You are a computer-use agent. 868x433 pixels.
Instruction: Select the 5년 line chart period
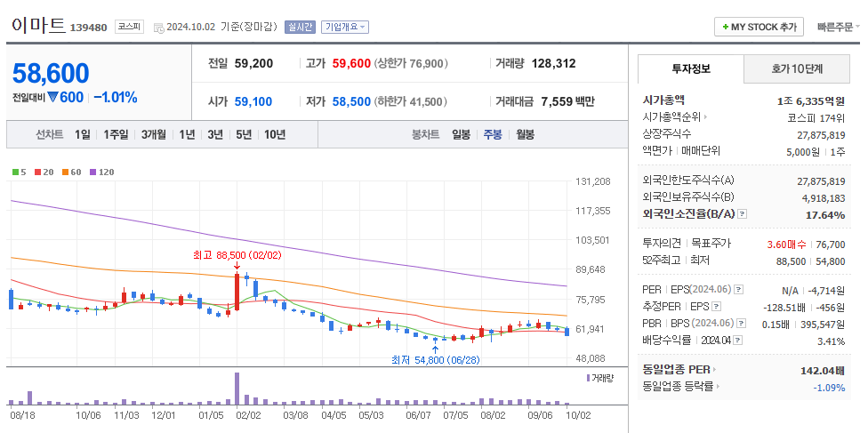click(244, 134)
